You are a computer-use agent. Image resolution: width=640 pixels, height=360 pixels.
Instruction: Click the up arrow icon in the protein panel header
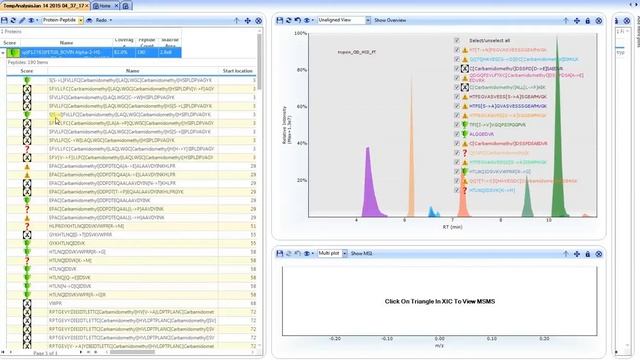(x=237, y=20)
